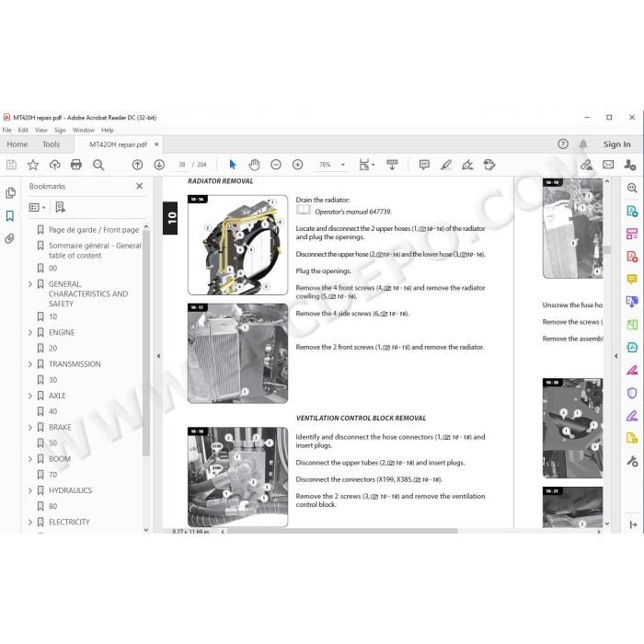Expand the BRAKE bookmark

point(30,428)
